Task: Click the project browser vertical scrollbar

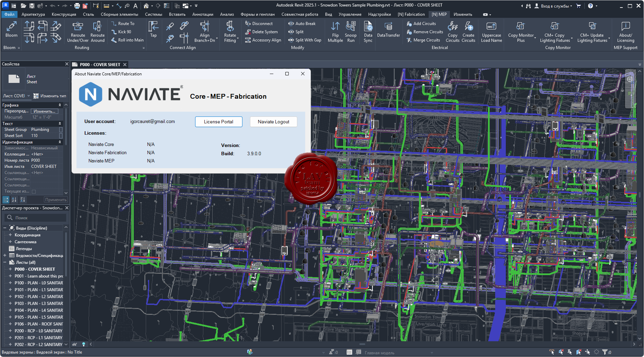Action: (x=66, y=254)
